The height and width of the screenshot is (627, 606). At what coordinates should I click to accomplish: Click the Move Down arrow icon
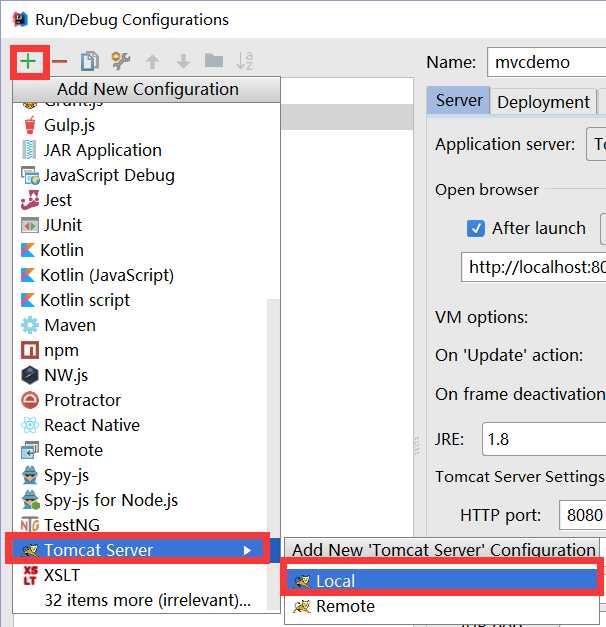183,62
